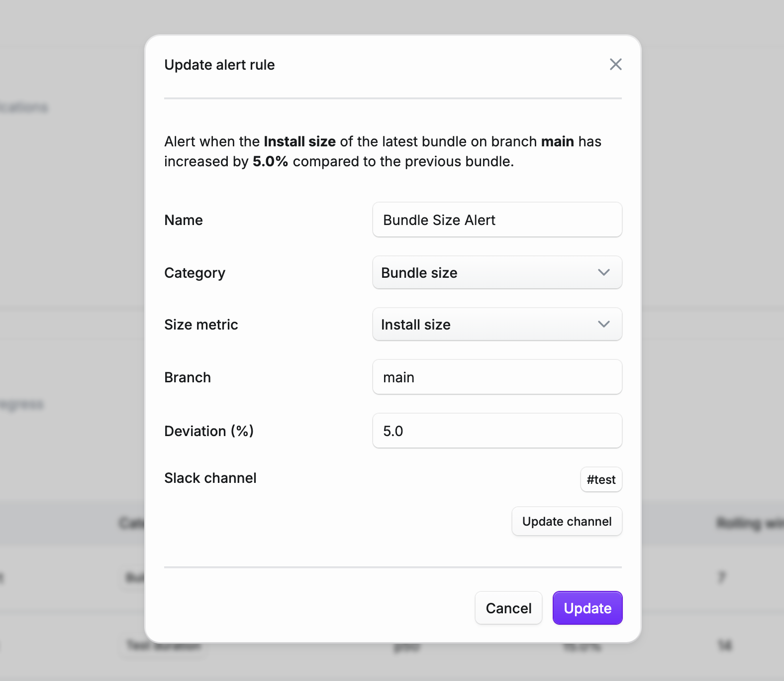Close the Update alert rule dialog
This screenshot has height=681, width=784.
click(x=616, y=64)
